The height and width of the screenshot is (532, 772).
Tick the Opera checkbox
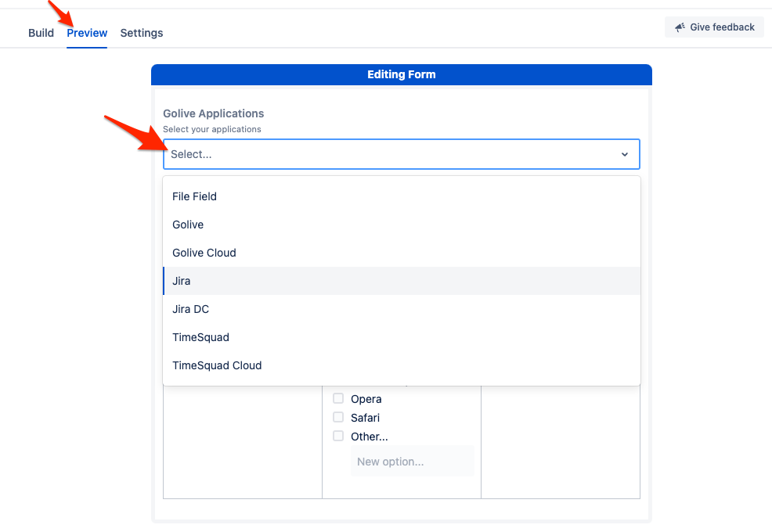click(x=338, y=399)
